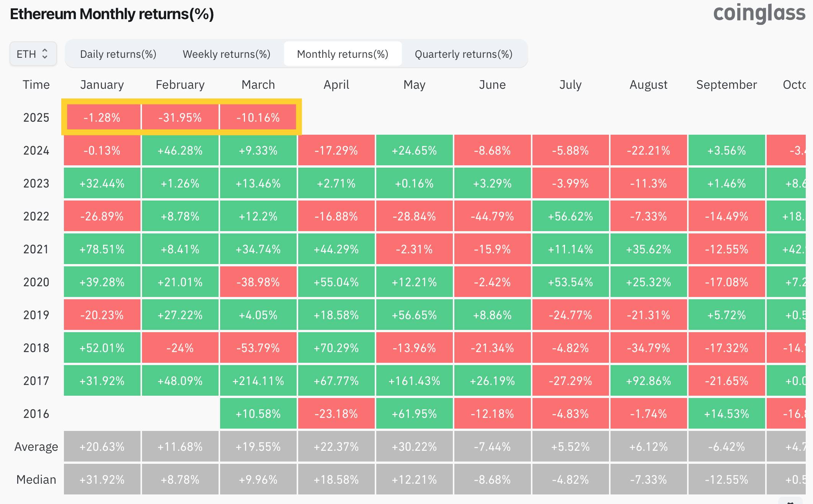The image size is (813, 504).
Task: Click the June 2022 -44.79% cell
Action: [x=492, y=216]
